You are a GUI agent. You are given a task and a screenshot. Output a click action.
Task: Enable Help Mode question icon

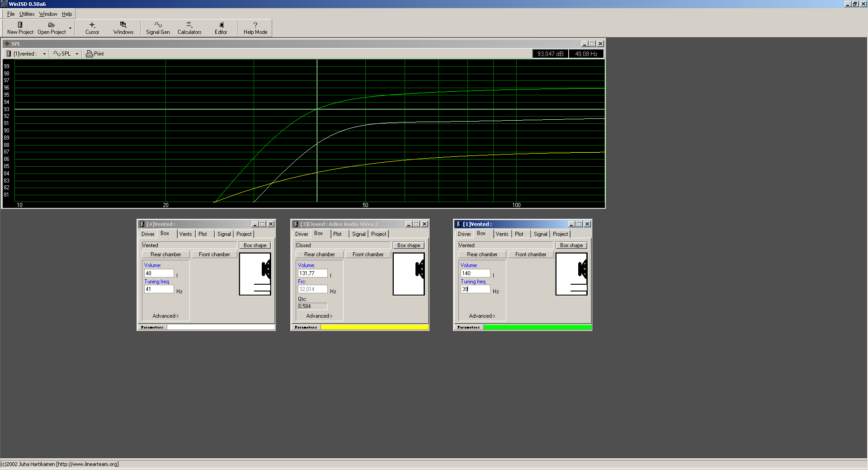pos(255,25)
